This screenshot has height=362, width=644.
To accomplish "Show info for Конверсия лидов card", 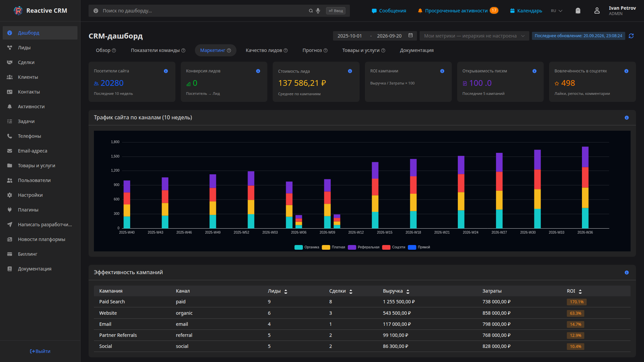I will coord(258,71).
